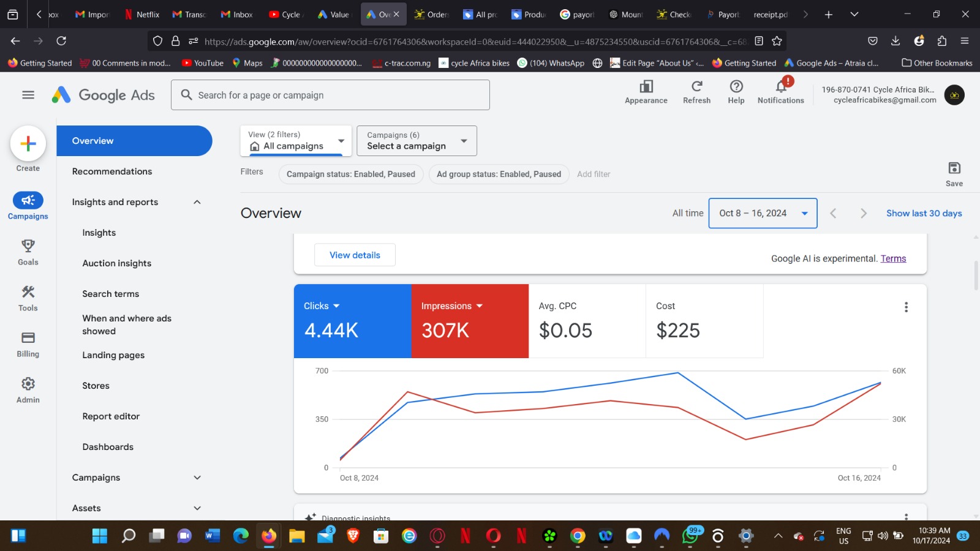Screen dimensions: 980x551
Task: Click the Appearance icon
Action: click(646, 86)
